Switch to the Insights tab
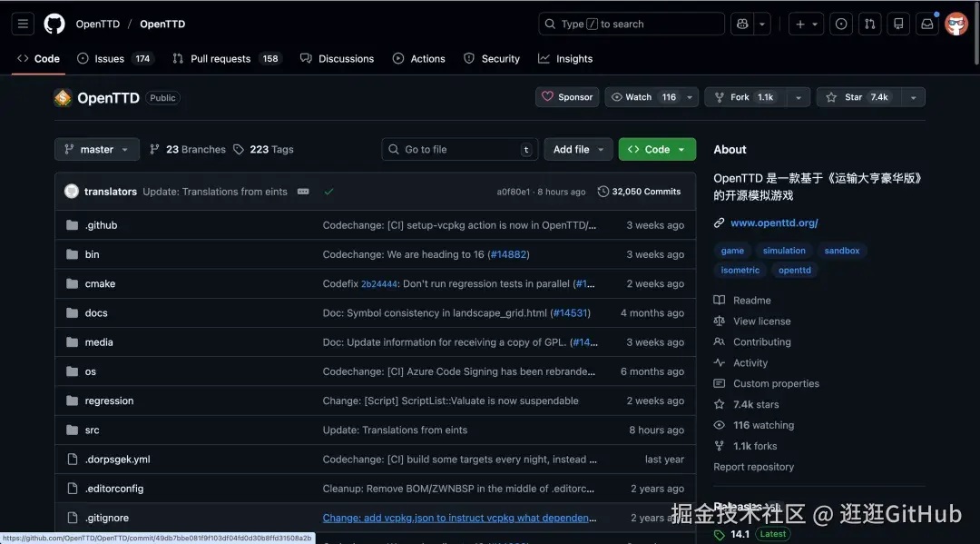 click(x=565, y=59)
